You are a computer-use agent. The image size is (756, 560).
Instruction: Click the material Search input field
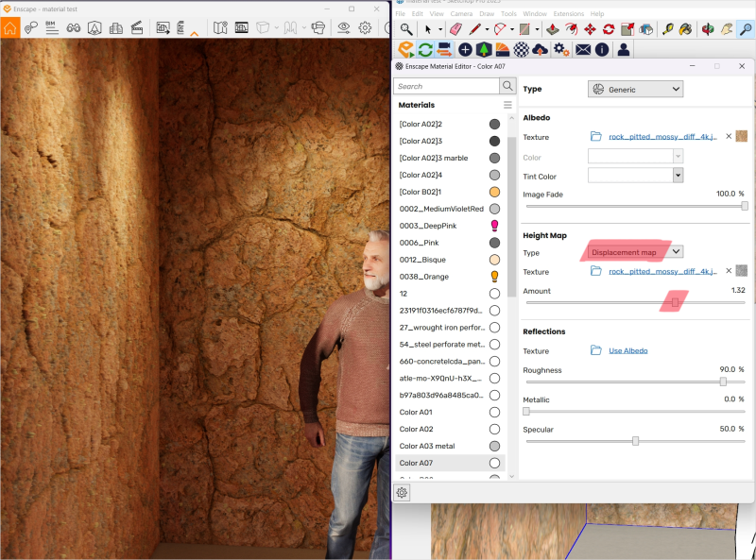click(446, 86)
